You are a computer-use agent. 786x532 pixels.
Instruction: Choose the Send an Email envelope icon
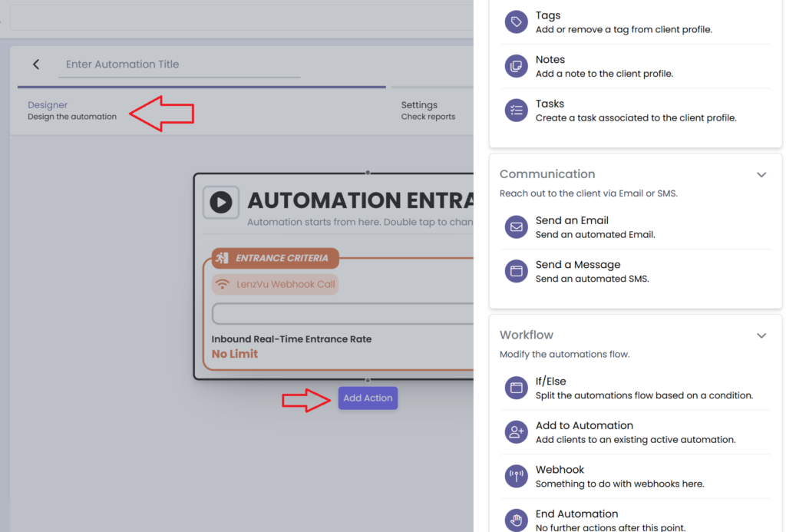pyautogui.click(x=517, y=227)
